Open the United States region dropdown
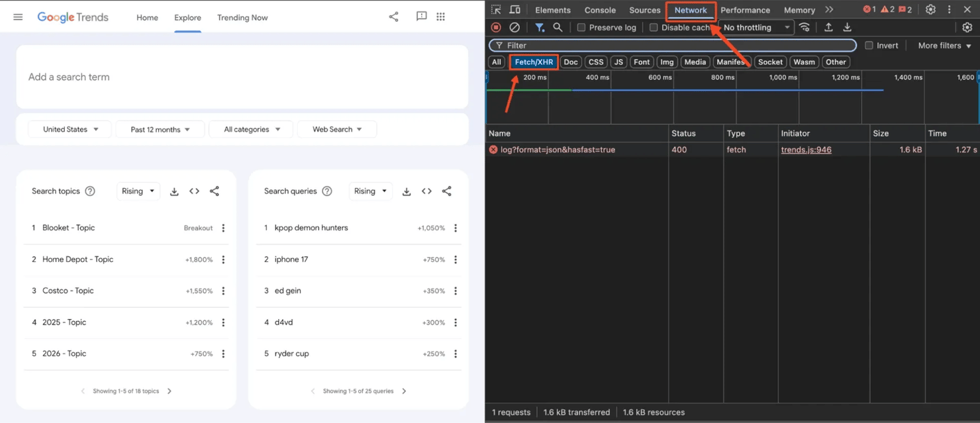This screenshot has width=980, height=423. [x=70, y=130]
